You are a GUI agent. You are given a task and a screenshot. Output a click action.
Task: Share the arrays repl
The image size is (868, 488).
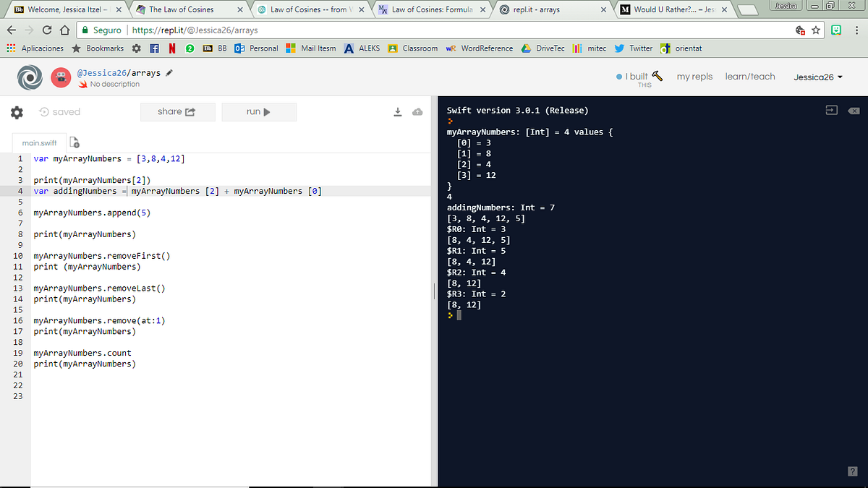pyautogui.click(x=177, y=112)
